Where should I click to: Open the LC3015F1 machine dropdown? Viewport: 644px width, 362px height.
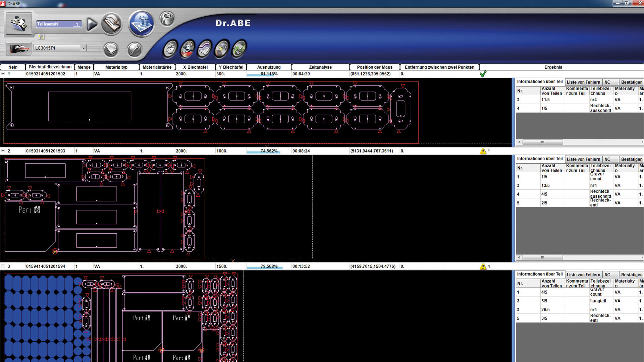pos(84,48)
